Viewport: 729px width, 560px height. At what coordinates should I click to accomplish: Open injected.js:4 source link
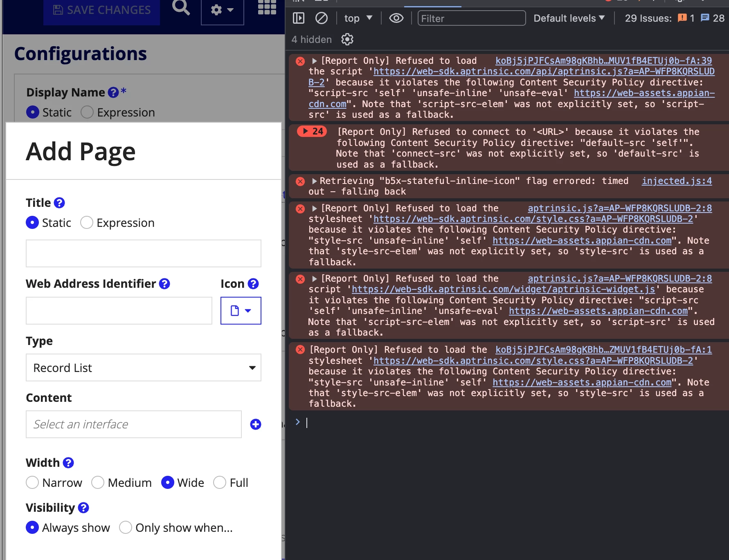[677, 181]
